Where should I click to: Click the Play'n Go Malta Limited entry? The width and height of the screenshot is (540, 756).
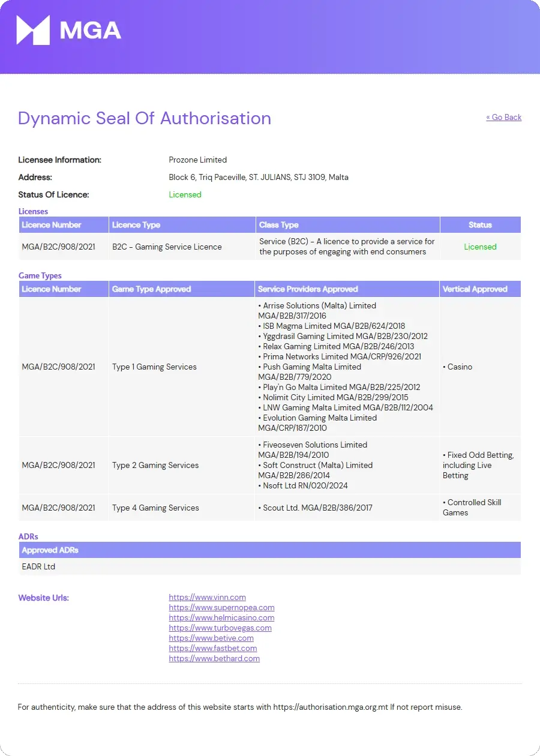(x=339, y=387)
